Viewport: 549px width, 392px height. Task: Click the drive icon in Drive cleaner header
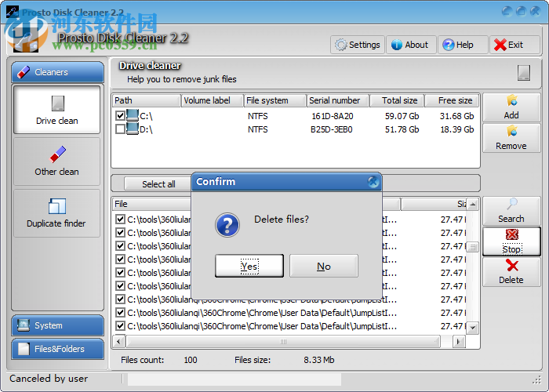(x=524, y=73)
